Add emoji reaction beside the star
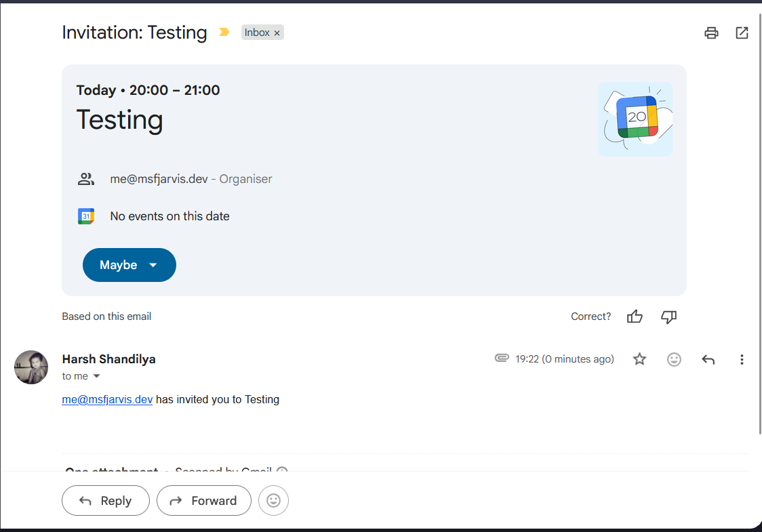Screen dimensions: 762x532 pyautogui.click(x=674, y=359)
